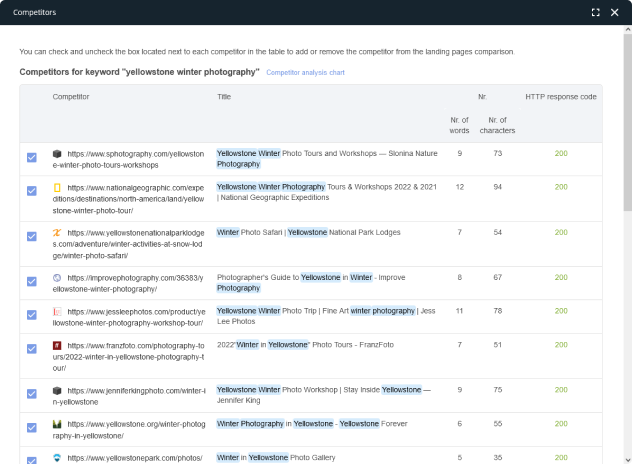Close the Competitors dialog
This screenshot has width=632, height=464.
[x=615, y=12]
